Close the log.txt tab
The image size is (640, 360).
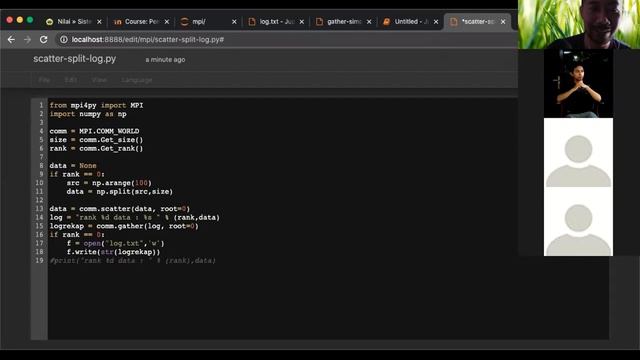coord(302,22)
